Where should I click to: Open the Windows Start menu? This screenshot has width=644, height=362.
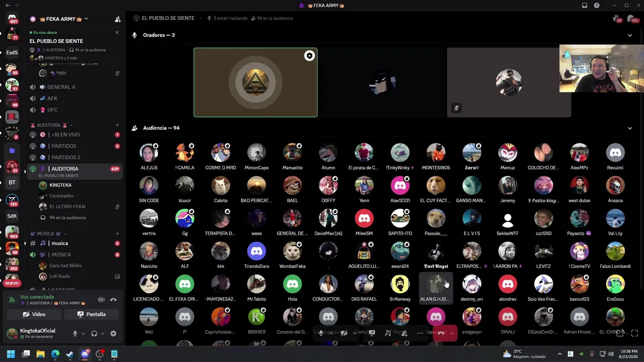click(11, 354)
